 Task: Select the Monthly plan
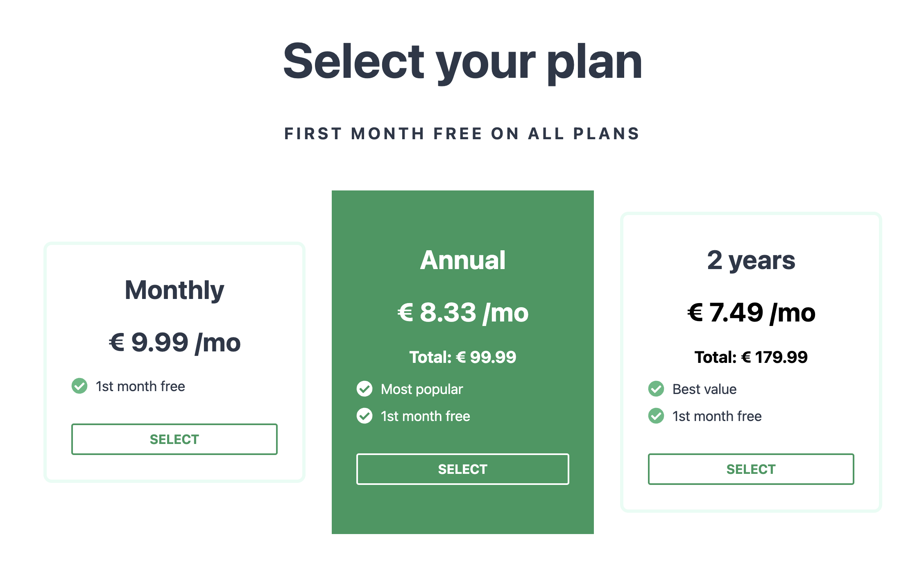point(174,439)
